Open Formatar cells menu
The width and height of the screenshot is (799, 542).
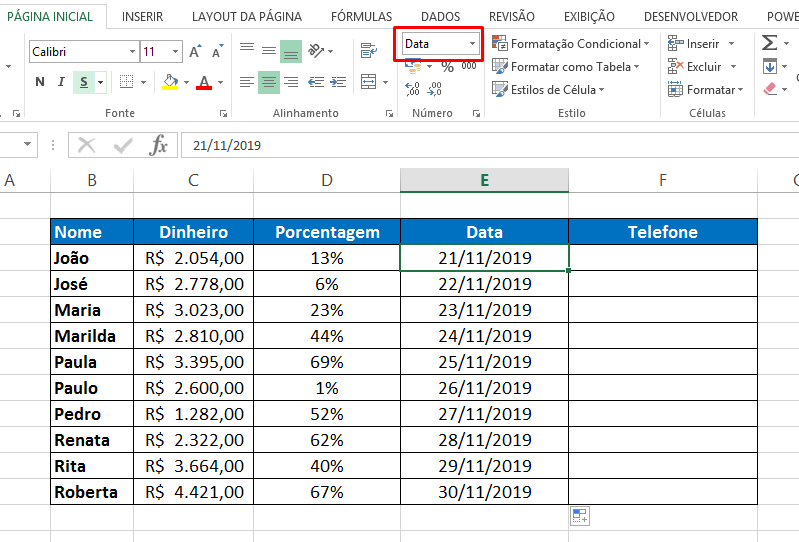pyautogui.click(x=705, y=90)
